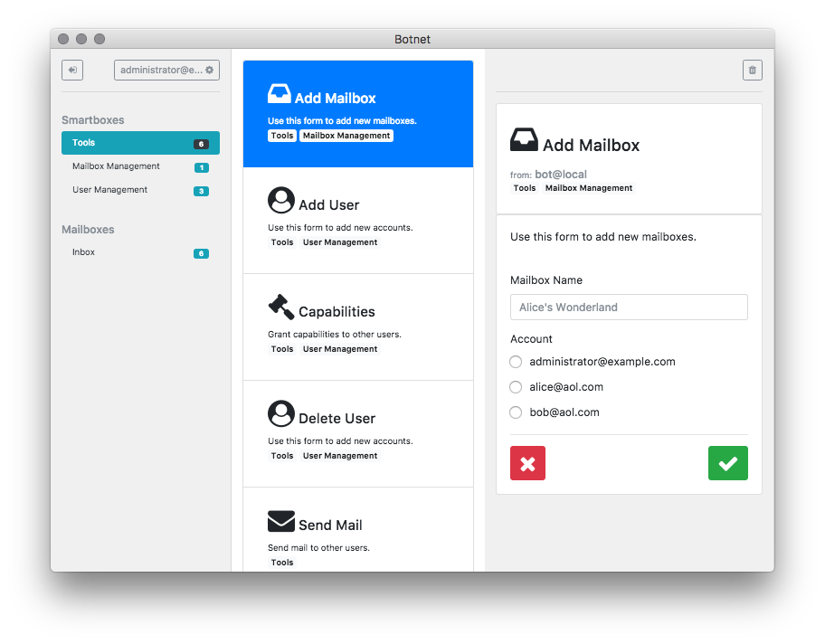The height and width of the screenshot is (644, 825).
Task: Open the administrator account settings dropdown
Action: (x=166, y=70)
